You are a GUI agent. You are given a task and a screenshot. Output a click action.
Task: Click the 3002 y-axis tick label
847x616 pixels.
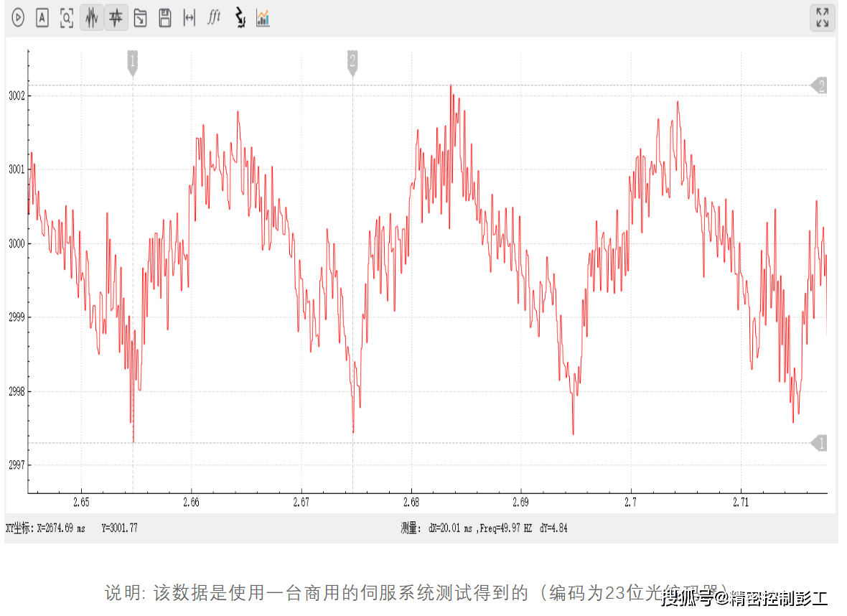coord(17,95)
